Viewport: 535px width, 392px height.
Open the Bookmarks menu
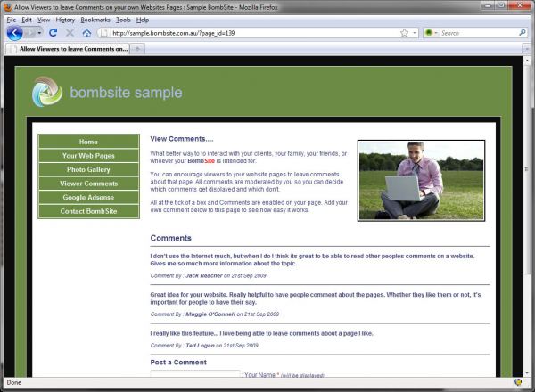[95, 19]
